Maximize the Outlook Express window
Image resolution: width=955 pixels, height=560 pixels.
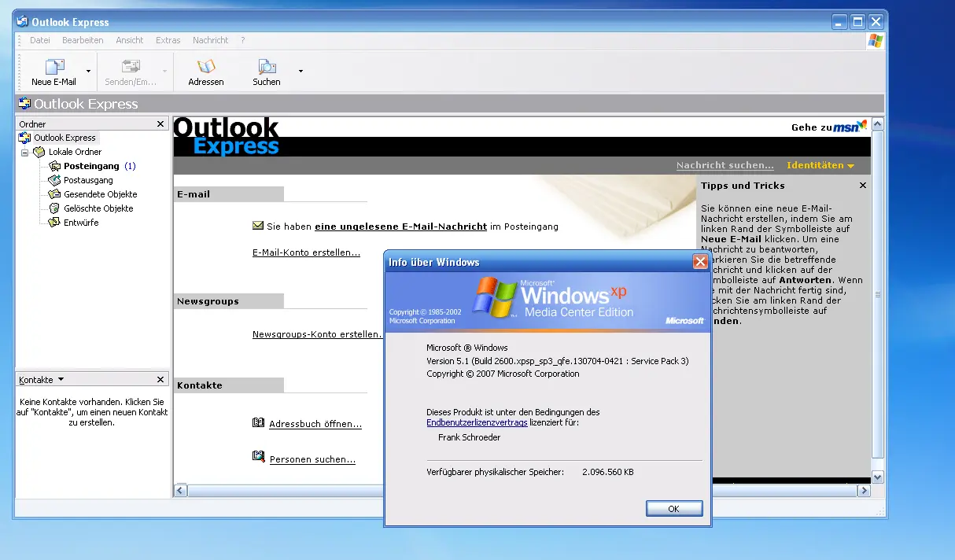(x=857, y=22)
